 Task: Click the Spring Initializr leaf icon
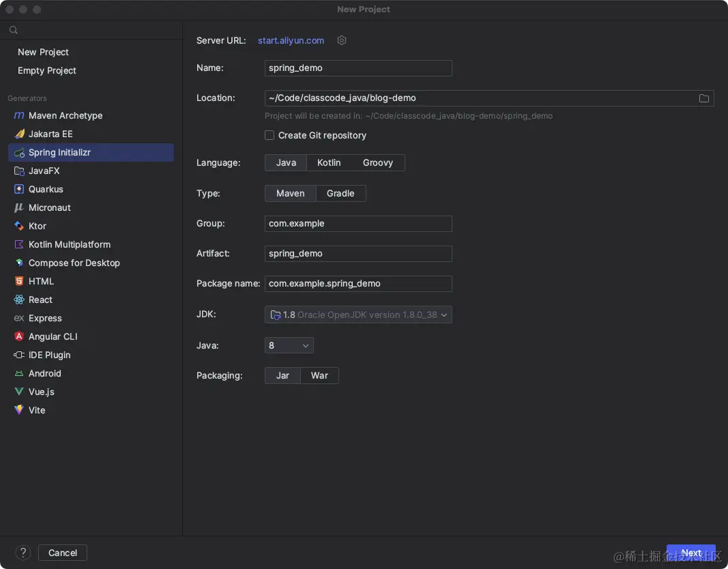tap(19, 153)
